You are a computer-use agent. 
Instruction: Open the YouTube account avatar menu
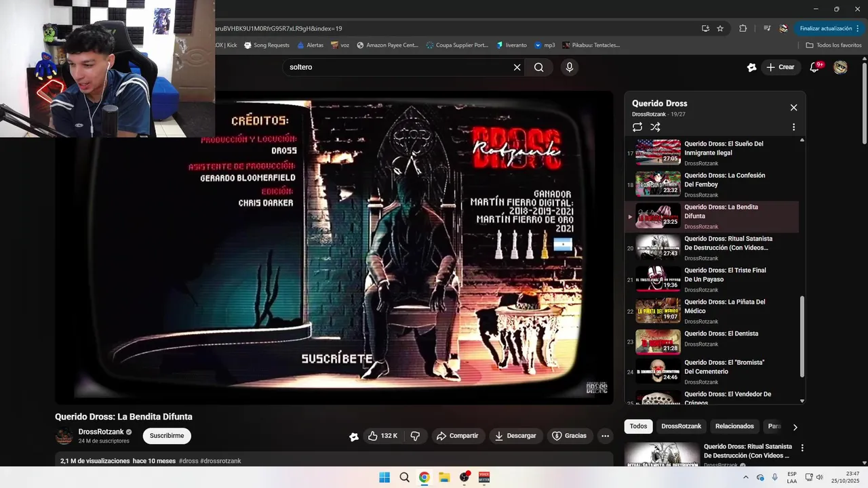[840, 67]
